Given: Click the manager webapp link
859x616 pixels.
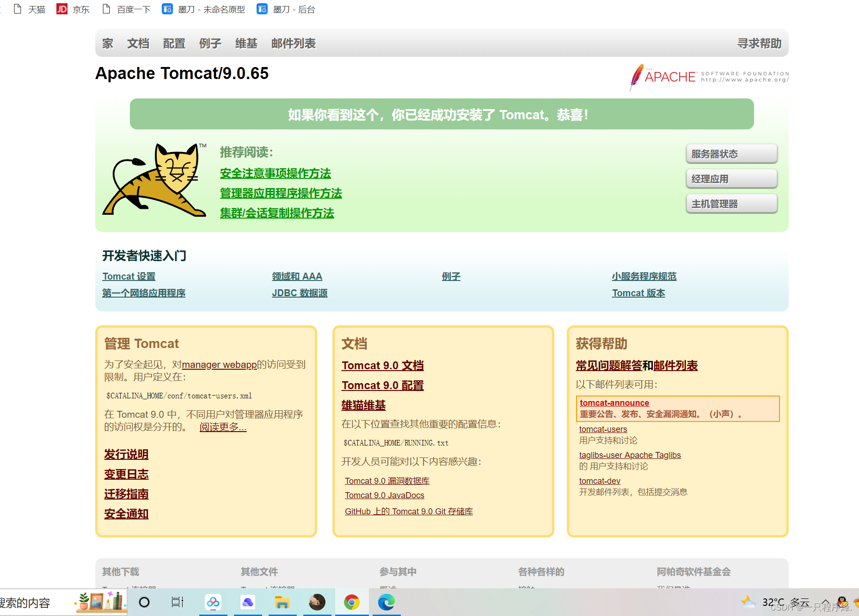Looking at the screenshot, I should click(x=219, y=365).
